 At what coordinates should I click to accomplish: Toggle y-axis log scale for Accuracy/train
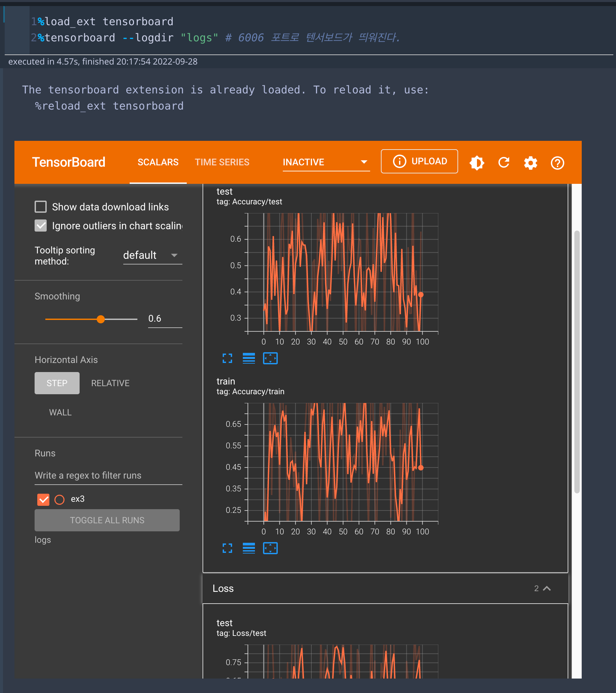pos(249,548)
